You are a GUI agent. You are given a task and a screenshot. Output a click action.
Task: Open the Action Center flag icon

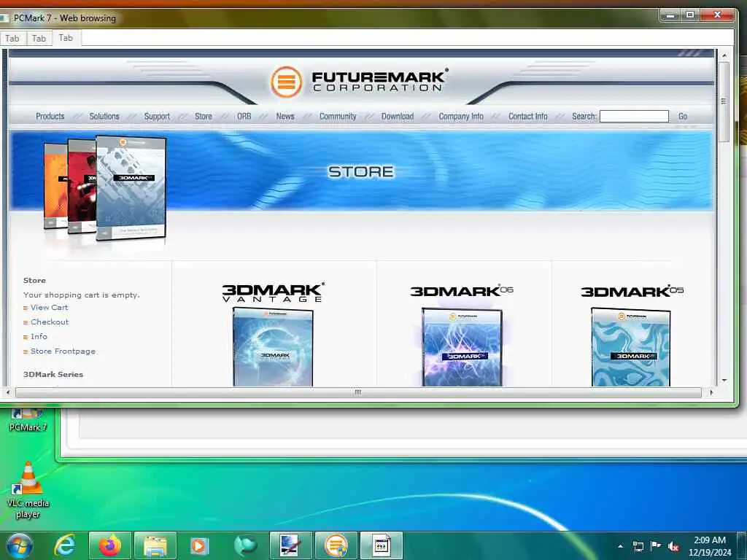click(x=656, y=545)
